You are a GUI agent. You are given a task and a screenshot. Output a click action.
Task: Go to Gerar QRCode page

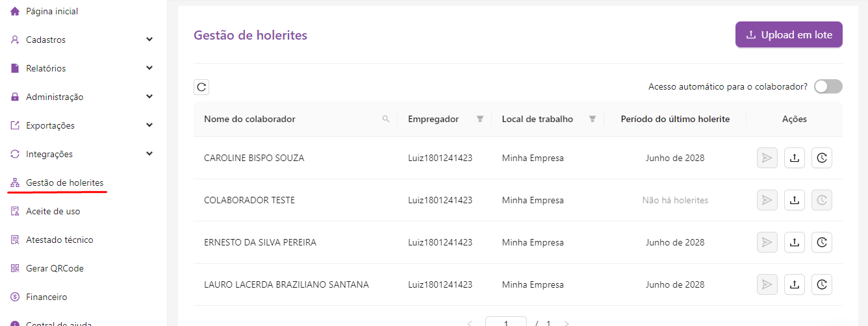point(55,268)
